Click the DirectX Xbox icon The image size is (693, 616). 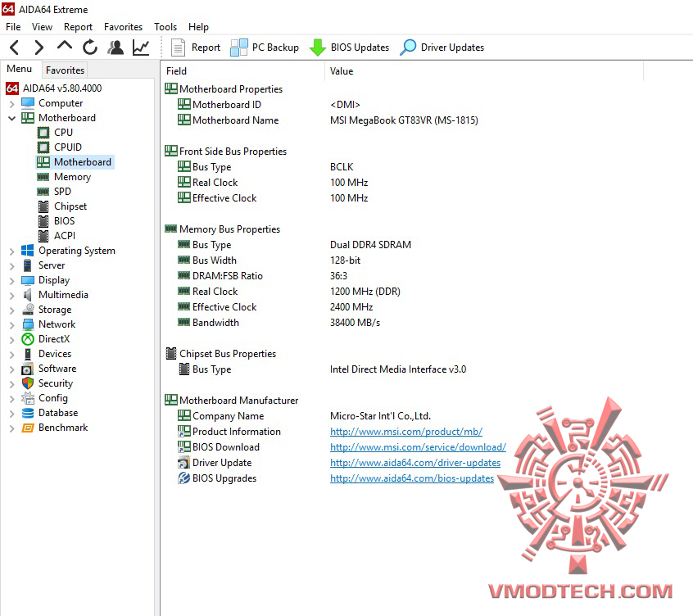pos(28,339)
